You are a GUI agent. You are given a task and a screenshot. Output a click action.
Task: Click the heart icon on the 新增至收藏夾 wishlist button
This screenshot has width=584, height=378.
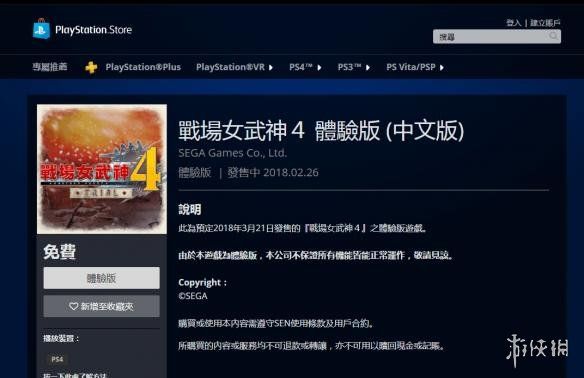click(x=73, y=306)
